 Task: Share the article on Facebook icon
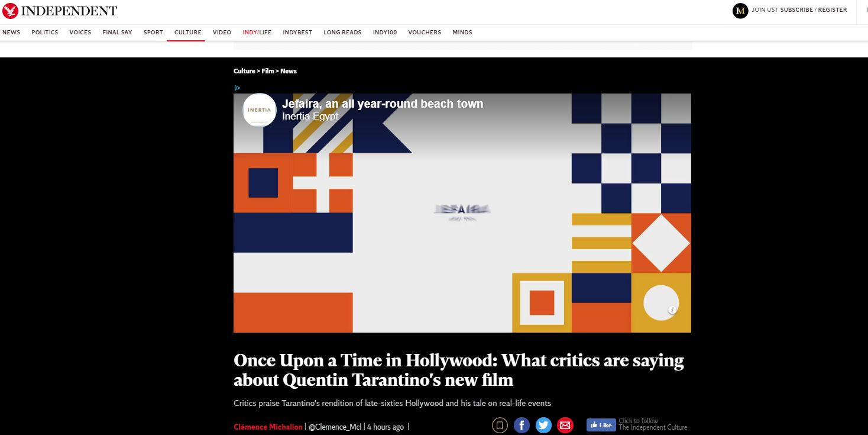click(522, 425)
